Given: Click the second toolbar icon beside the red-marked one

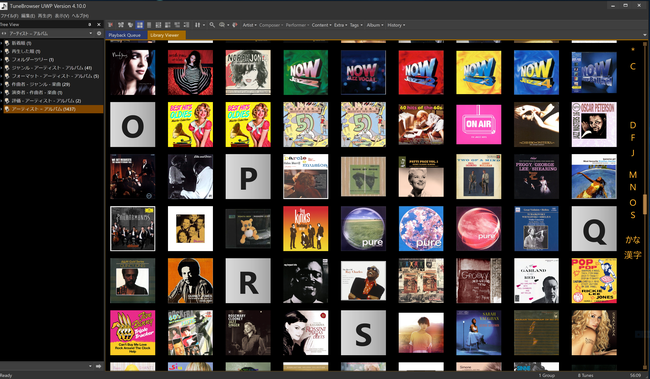Looking at the screenshot, I should click(121, 25).
